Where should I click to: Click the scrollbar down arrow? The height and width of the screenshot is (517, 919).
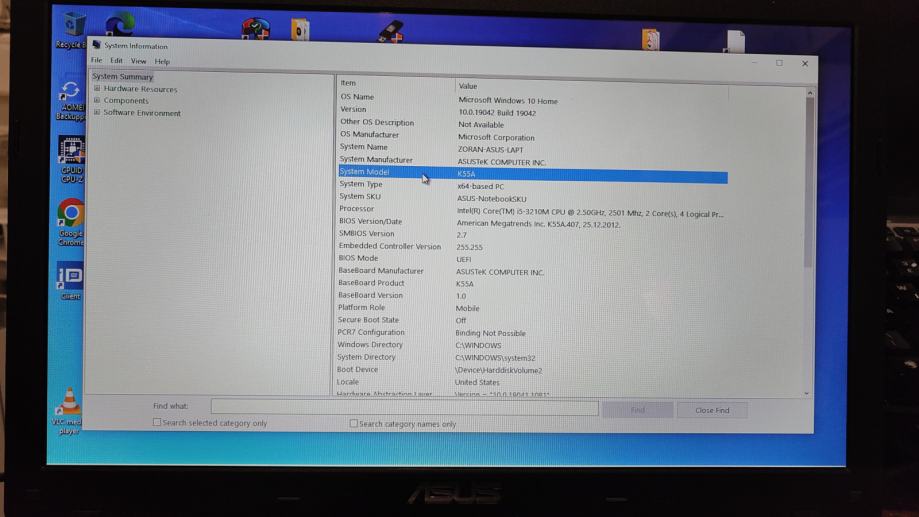[807, 393]
